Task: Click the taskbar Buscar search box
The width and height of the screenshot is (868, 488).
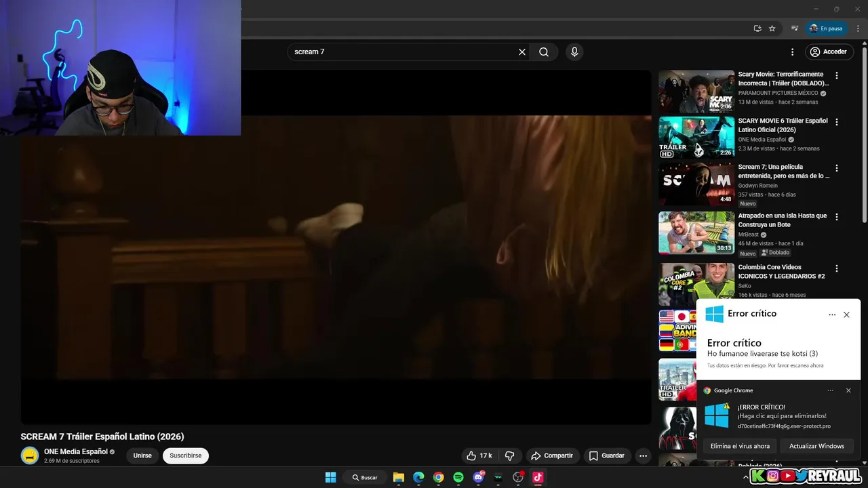Action: pyautogui.click(x=365, y=477)
